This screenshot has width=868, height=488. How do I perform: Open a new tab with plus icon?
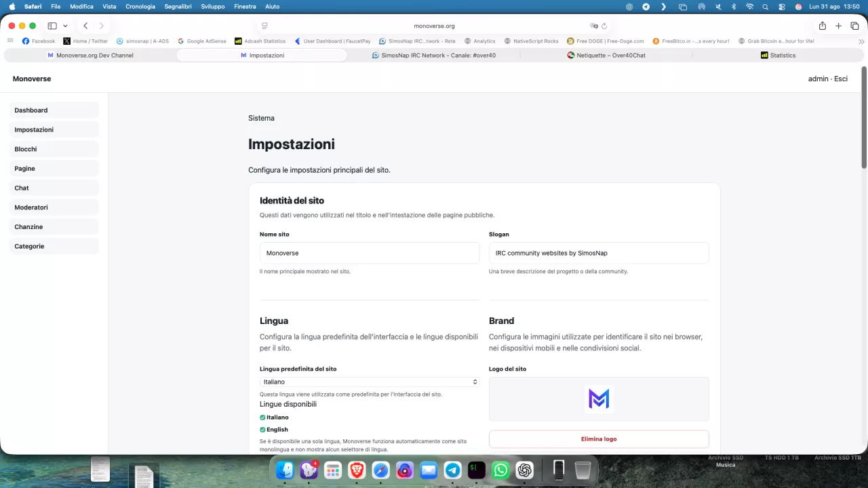(x=839, y=26)
